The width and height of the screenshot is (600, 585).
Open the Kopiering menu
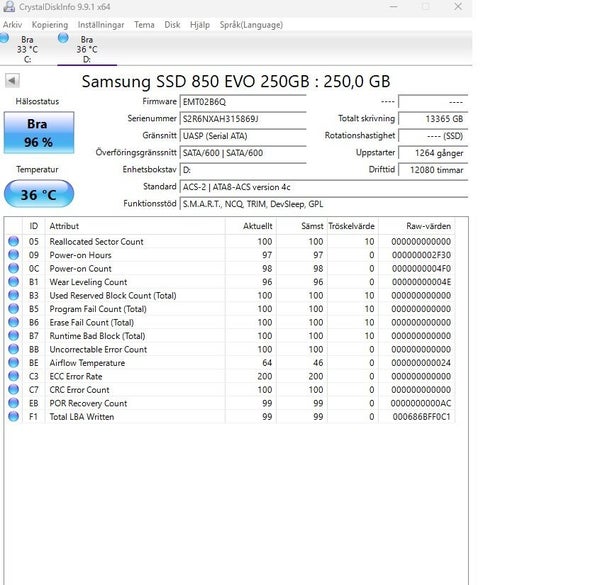tap(50, 25)
